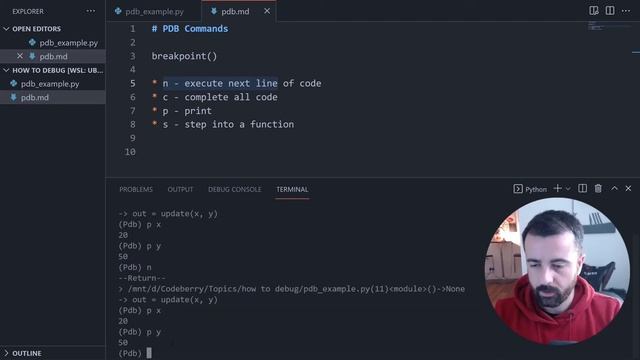Open markdown preview to the side
The width and height of the screenshot is (640, 360).
pyautogui.click(x=594, y=11)
